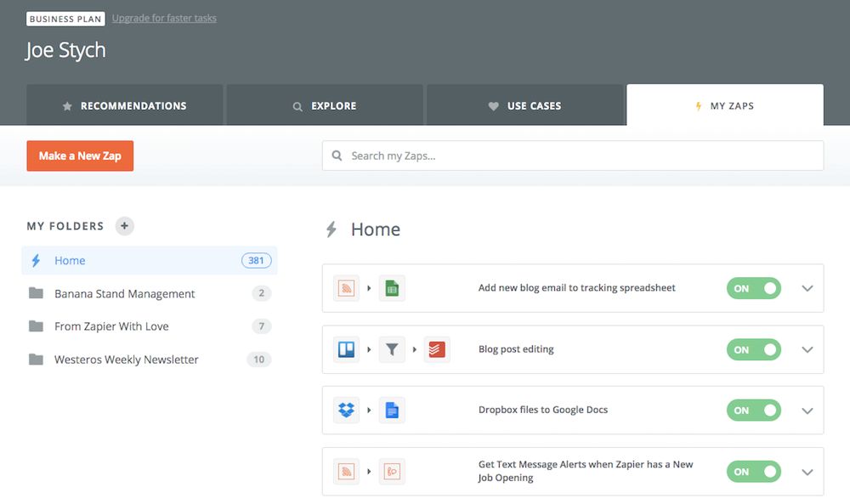Open chevron menu for Dropbox files zap

click(807, 411)
